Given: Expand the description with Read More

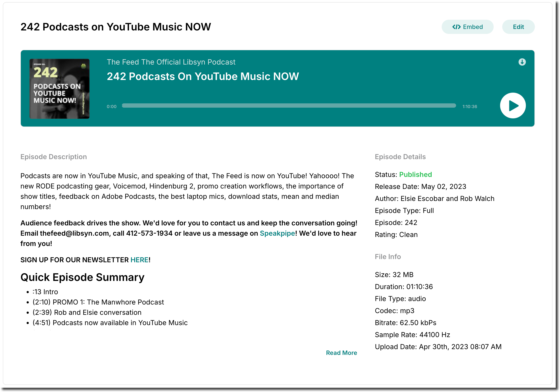Looking at the screenshot, I should [x=341, y=353].
